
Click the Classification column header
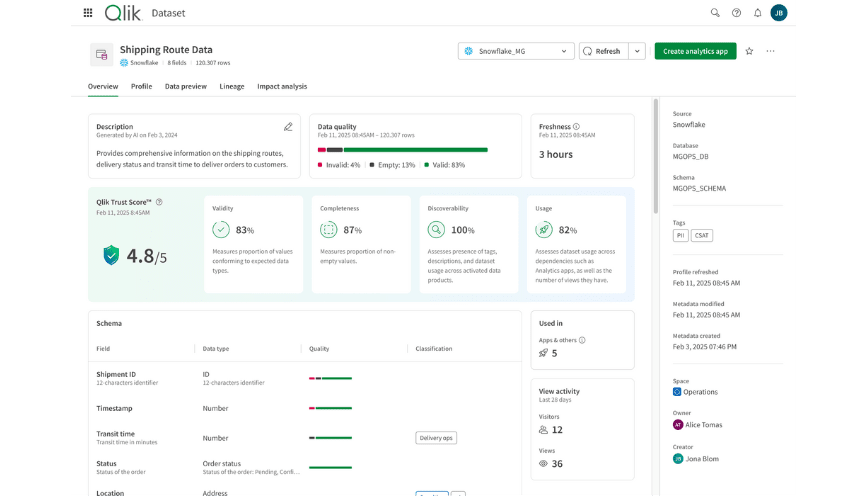pyautogui.click(x=434, y=349)
